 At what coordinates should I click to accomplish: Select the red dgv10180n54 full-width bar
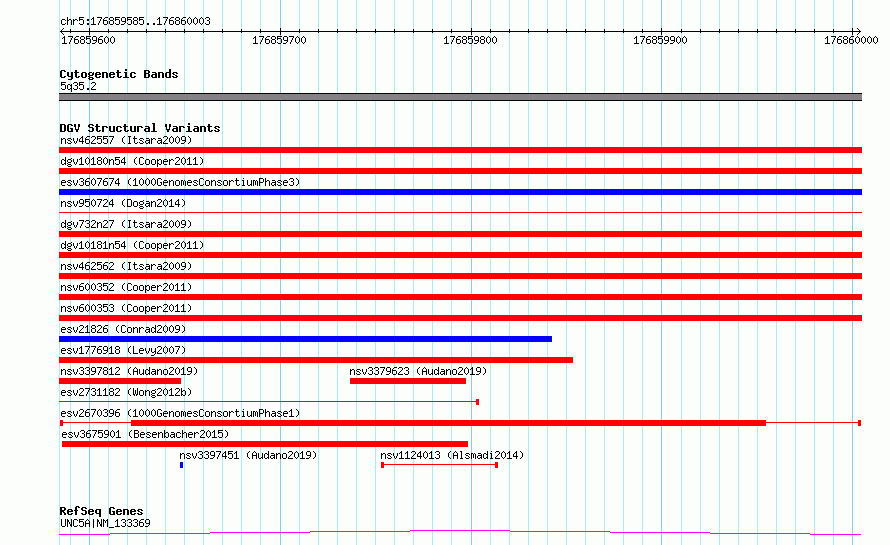tap(460, 171)
